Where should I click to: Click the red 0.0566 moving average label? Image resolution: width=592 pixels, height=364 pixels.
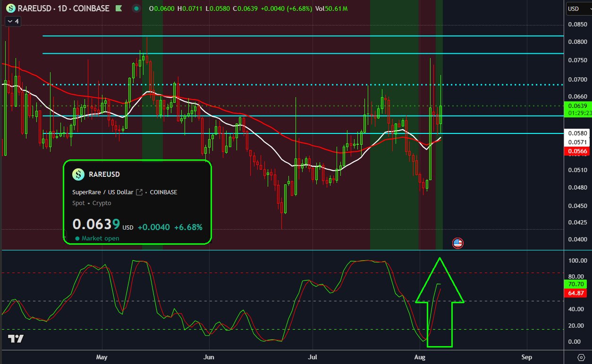[x=578, y=151]
